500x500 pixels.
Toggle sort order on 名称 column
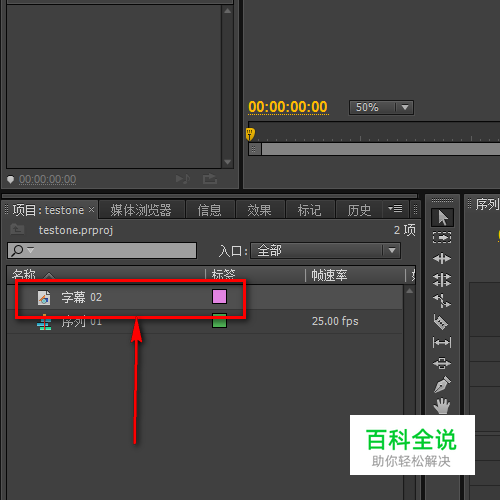coord(49,276)
